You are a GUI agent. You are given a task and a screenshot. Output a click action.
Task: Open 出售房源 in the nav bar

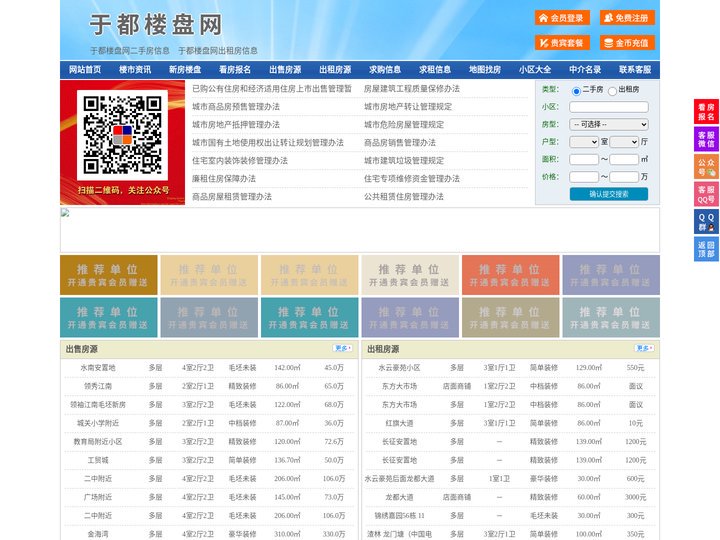[285, 70]
